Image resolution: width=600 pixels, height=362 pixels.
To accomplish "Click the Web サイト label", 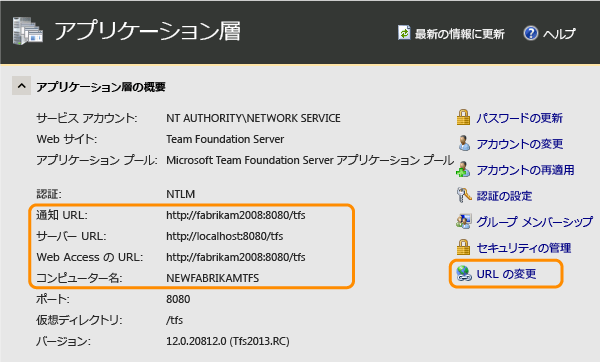I will pyautogui.click(x=67, y=139).
